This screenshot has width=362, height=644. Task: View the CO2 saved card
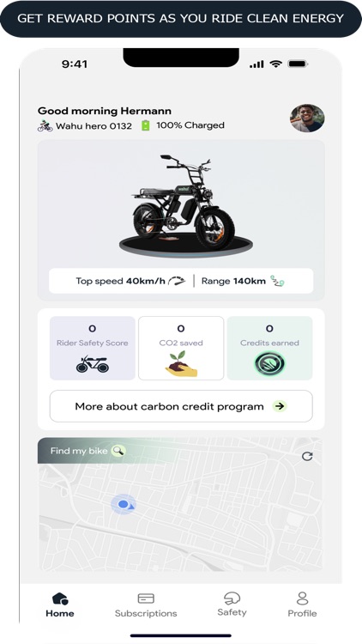click(x=181, y=348)
